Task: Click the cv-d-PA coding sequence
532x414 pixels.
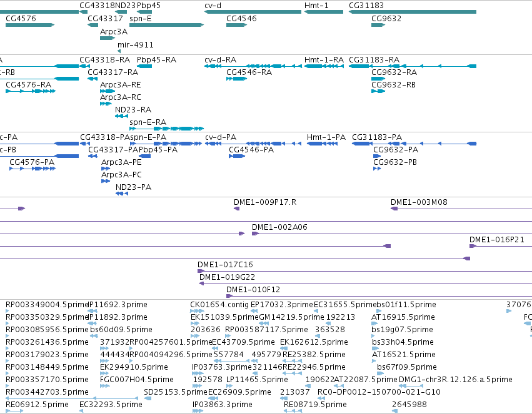Action: 253,144
